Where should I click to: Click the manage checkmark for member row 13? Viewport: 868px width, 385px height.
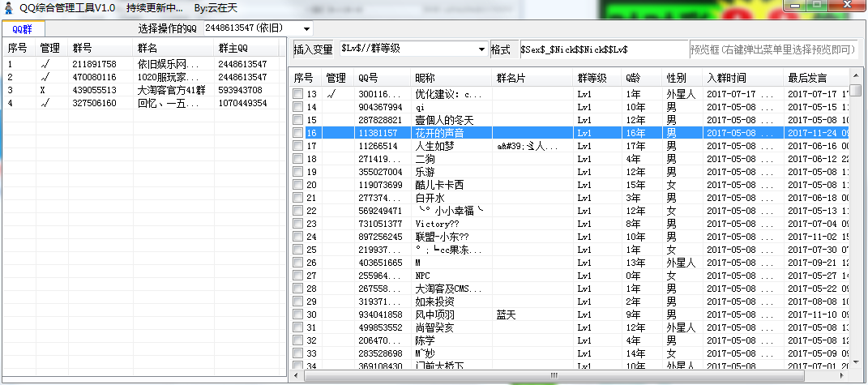coord(331,94)
